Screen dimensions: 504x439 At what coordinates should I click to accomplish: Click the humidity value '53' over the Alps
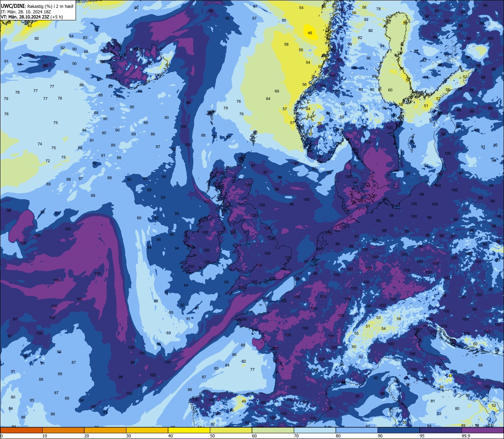378,318
